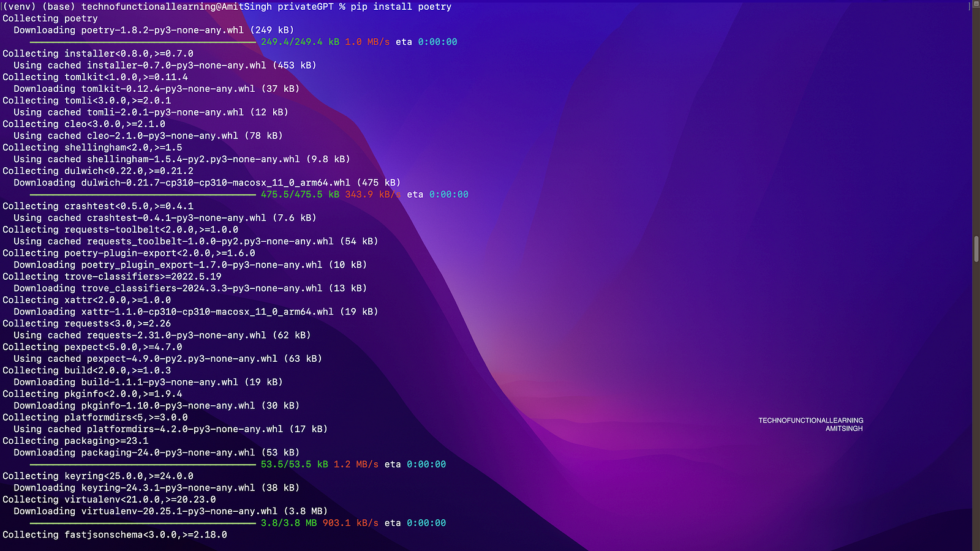Click the 'Collecting installer' output line
Screen dimensions: 980x551
[98, 54]
